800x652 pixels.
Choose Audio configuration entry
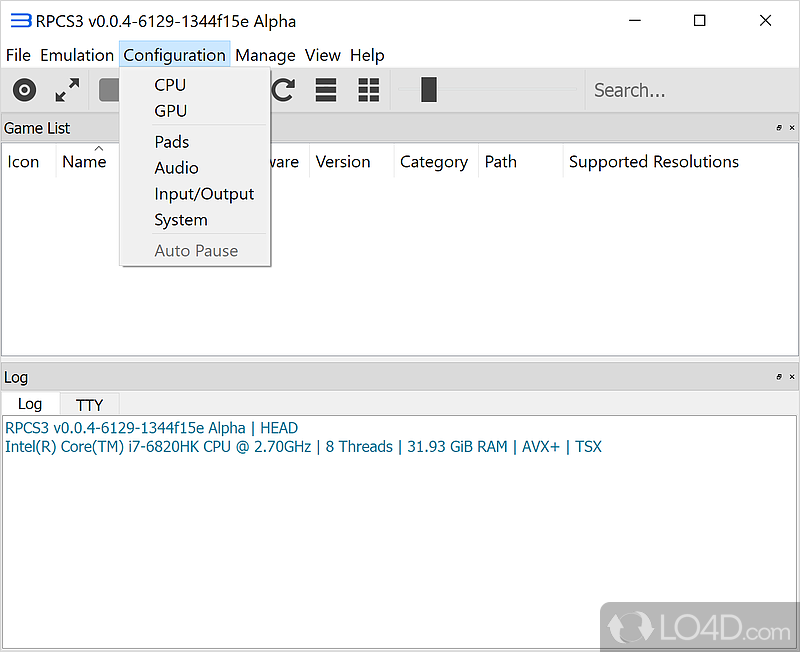pos(195,168)
